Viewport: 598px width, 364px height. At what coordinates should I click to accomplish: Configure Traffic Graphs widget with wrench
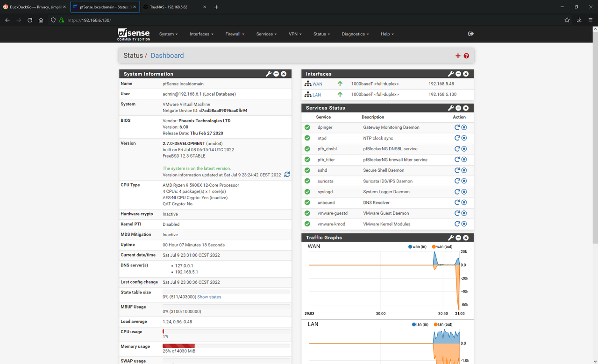(451, 238)
